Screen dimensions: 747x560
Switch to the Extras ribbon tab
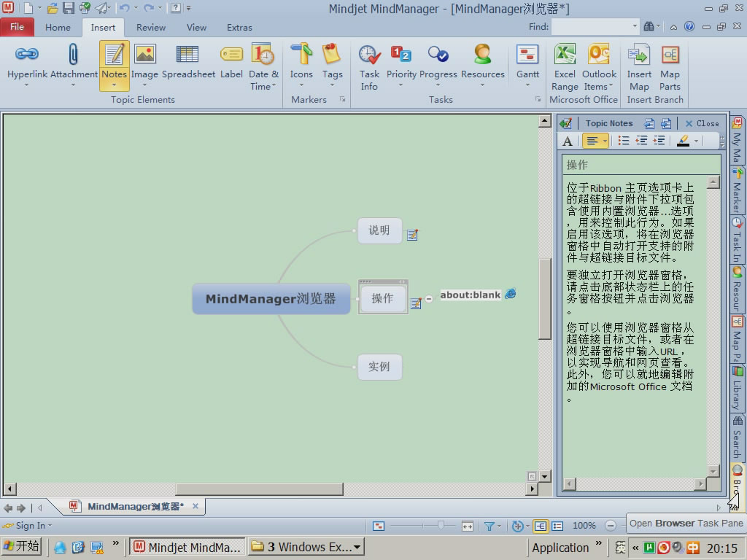[239, 27]
